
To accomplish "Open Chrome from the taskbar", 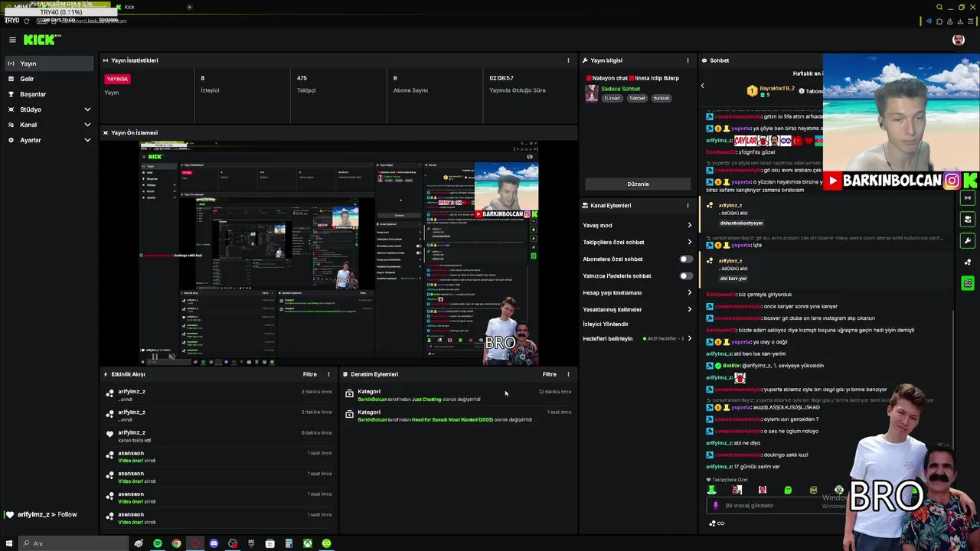I will click(x=176, y=543).
